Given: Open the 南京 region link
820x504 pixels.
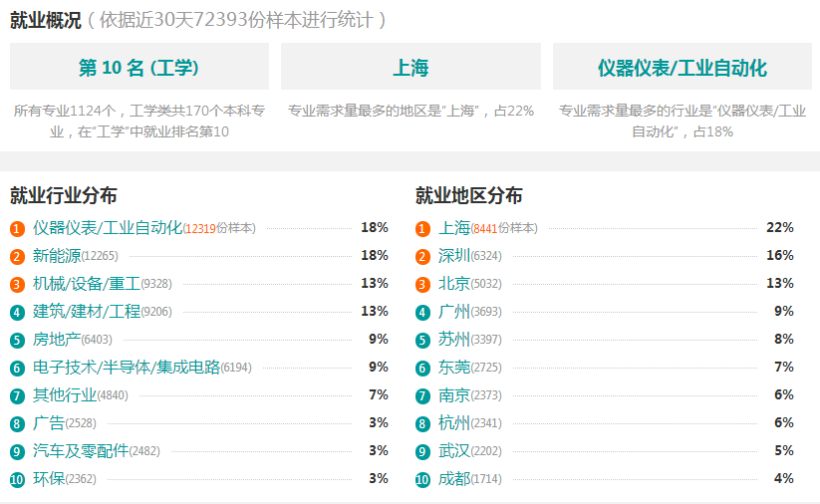Looking at the screenshot, I should point(454,394).
